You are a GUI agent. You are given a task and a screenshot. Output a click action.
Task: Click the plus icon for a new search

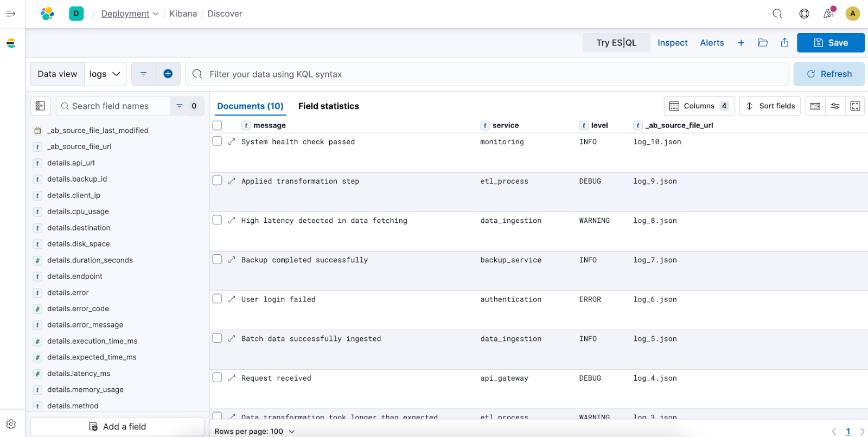741,43
